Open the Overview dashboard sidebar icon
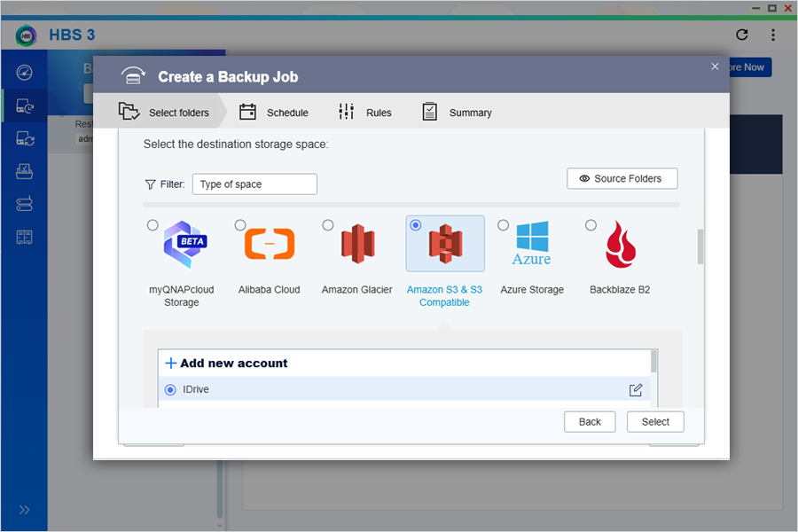The width and height of the screenshot is (798, 532). click(25, 73)
